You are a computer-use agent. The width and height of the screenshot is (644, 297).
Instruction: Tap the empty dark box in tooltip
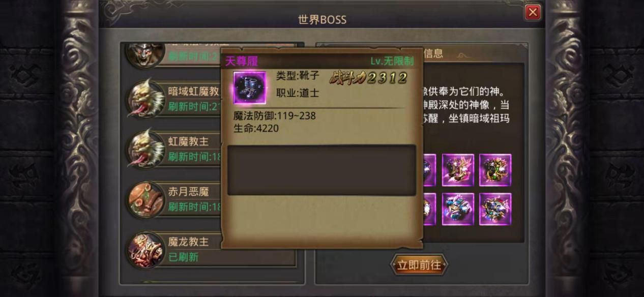[x=321, y=170]
